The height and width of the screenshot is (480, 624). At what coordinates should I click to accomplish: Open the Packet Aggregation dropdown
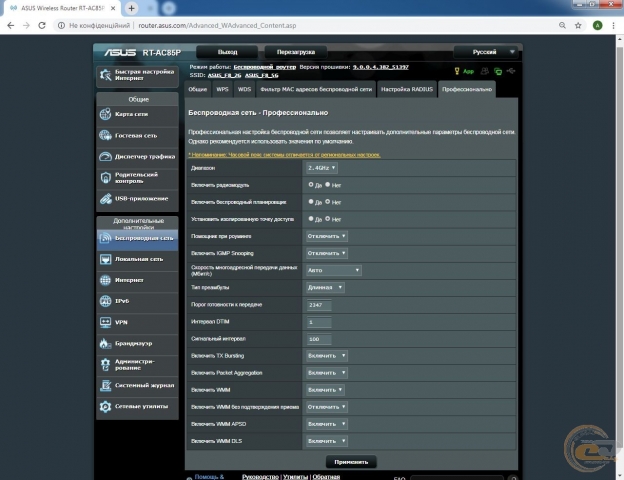[327, 373]
